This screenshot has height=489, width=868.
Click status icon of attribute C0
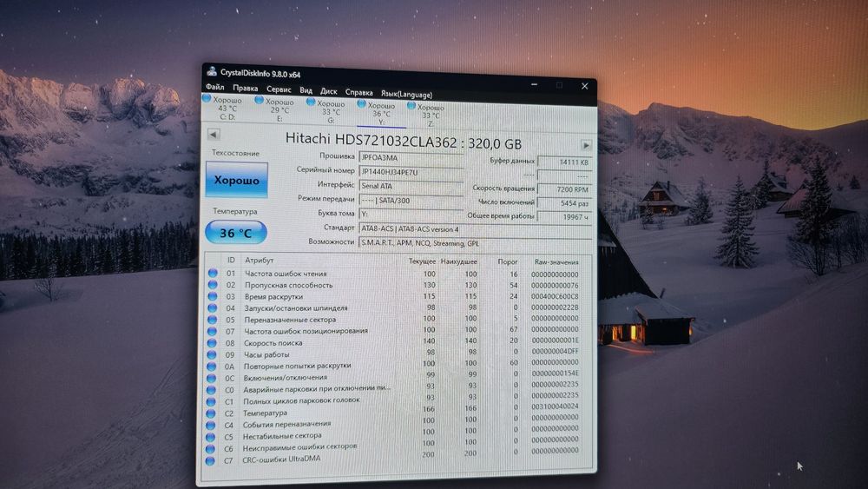pyautogui.click(x=211, y=390)
